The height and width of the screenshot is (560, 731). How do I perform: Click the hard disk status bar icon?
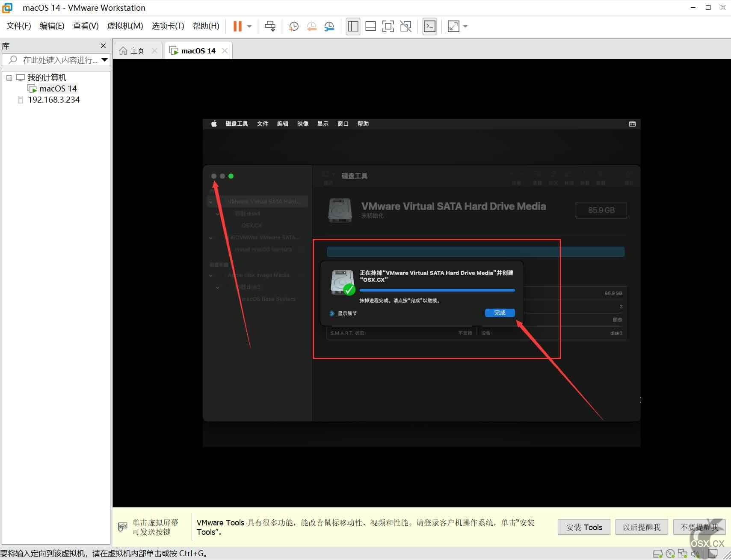tap(658, 554)
